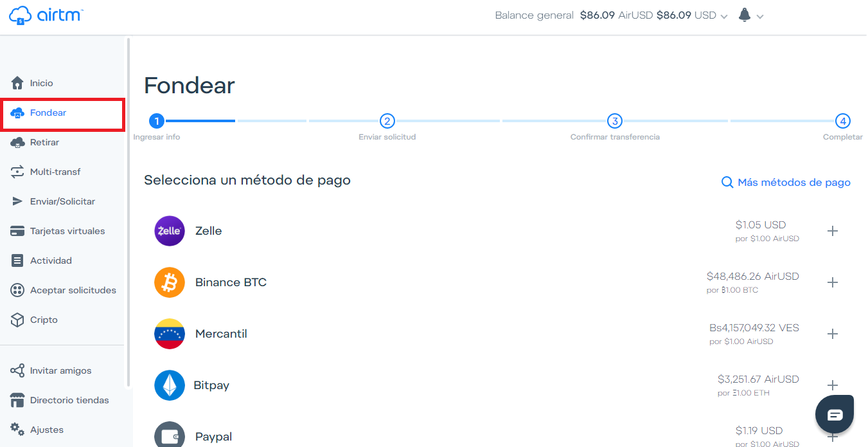
Task: Click the Bitpay Ethereum logo
Action: click(x=170, y=385)
